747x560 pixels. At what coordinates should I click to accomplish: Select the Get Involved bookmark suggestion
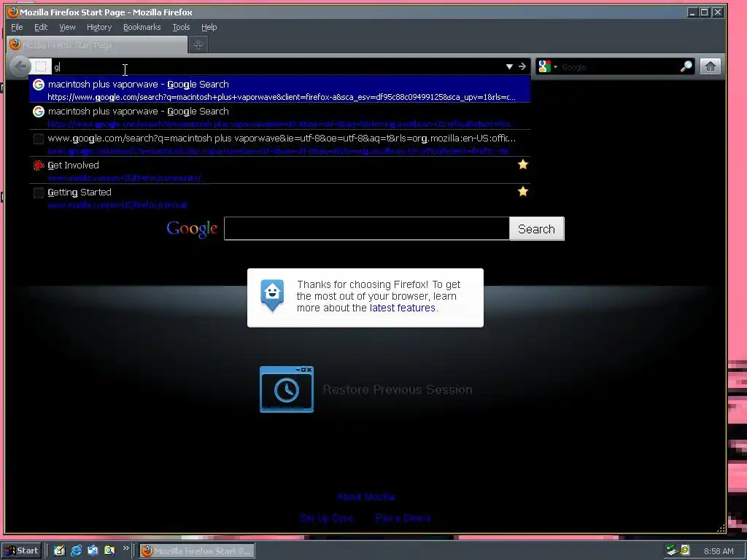point(279,171)
